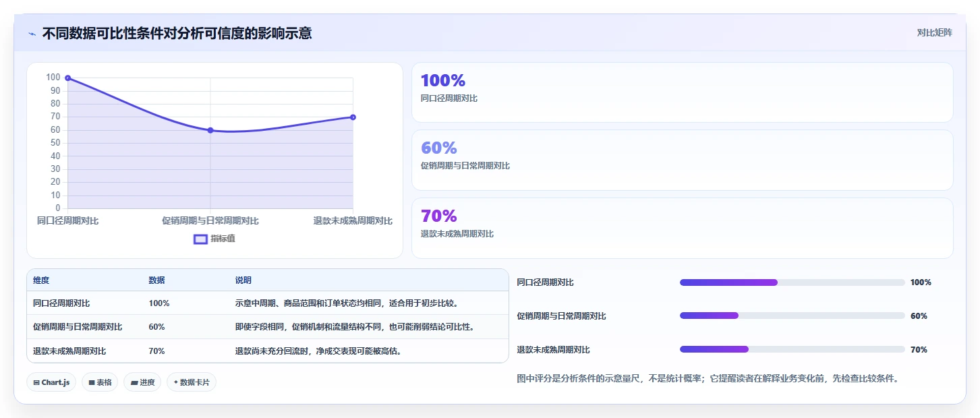Click chart axis label 促销周期与日常周期对比

pos(210,220)
